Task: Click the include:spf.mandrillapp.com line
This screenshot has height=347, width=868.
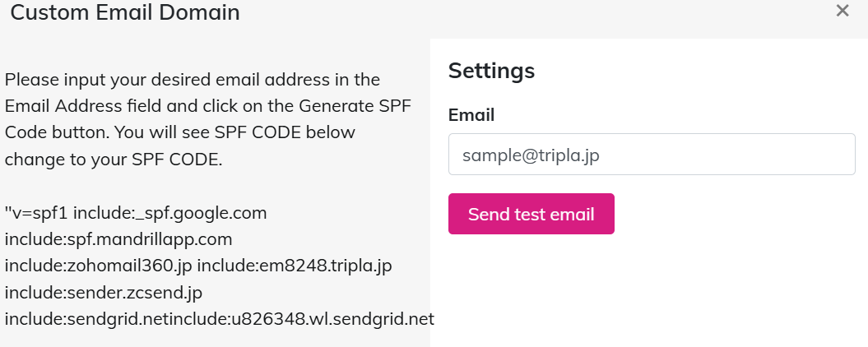Action: (118, 239)
